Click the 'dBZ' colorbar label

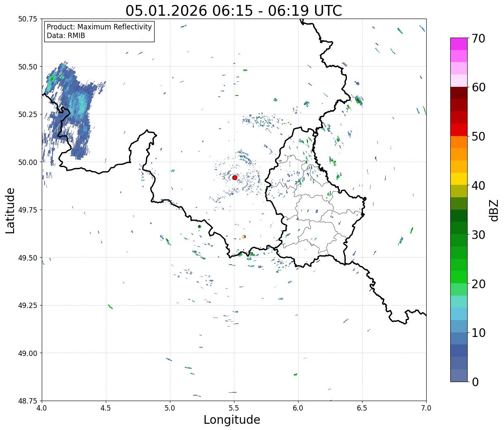click(x=494, y=210)
